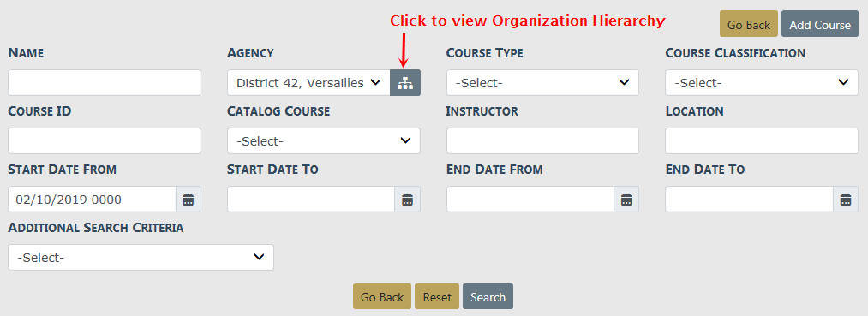Expand the Catalog Course dropdown

[x=324, y=141]
